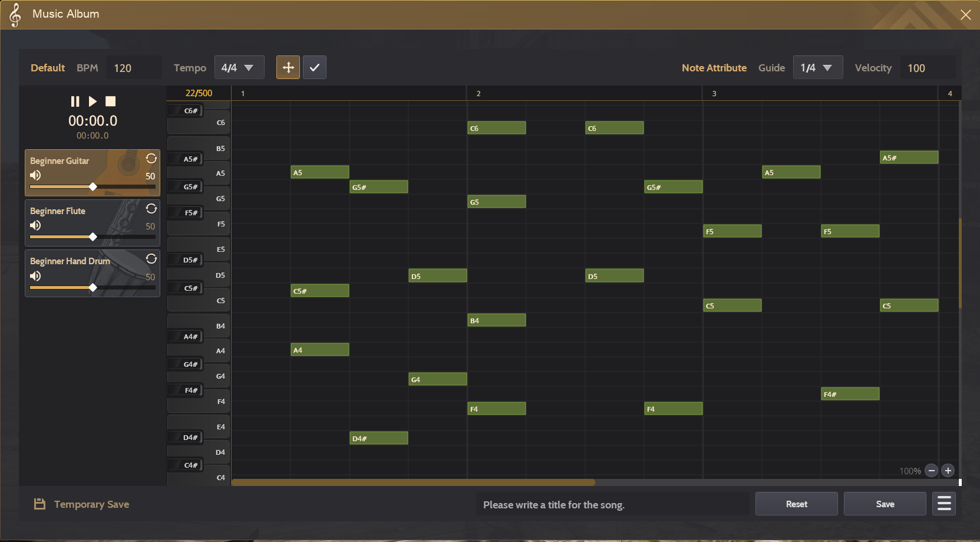Zoom in with the plus icon
Image resolution: width=980 pixels, height=542 pixels.
(x=948, y=471)
